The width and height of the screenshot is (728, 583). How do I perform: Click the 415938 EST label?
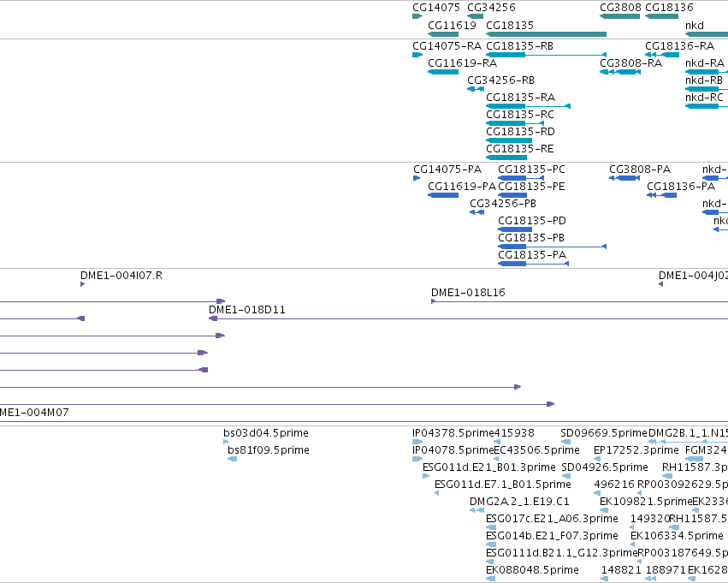pyautogui.click(x=514, y=433)
